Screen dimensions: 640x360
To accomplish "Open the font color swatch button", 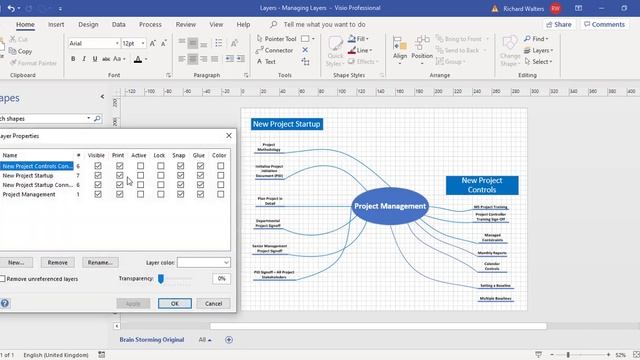I will point(138,59).
